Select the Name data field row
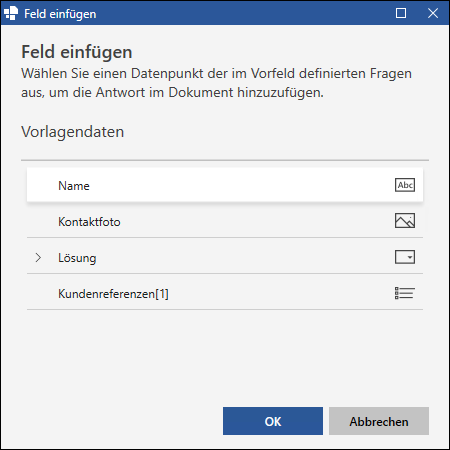This screenshot has height=450, width=450. click(225, 185)
